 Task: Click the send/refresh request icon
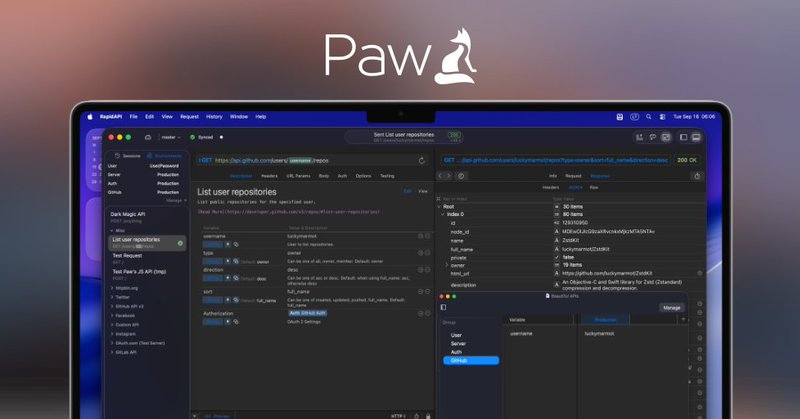tap(421, 160)
